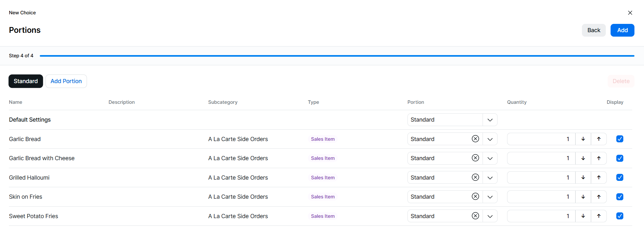Decrease Garlic Bread with Cheese quantity
Image resolution: width=644 pixels, height=242 pixels.
[x=583, y=158]
